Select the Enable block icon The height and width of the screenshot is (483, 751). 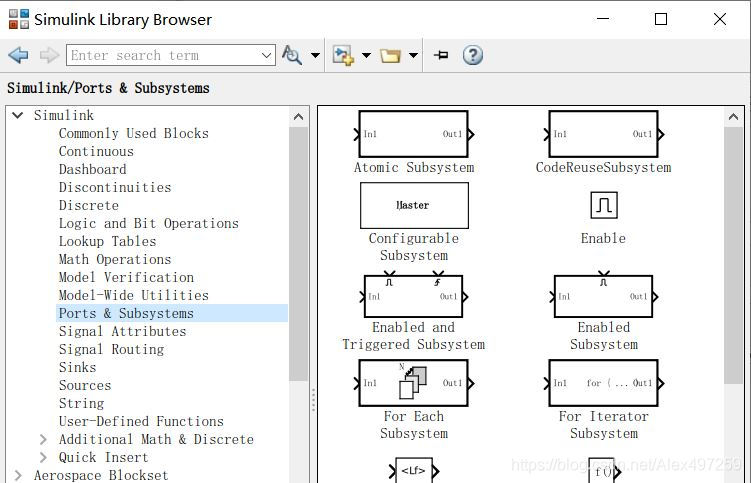603,205
